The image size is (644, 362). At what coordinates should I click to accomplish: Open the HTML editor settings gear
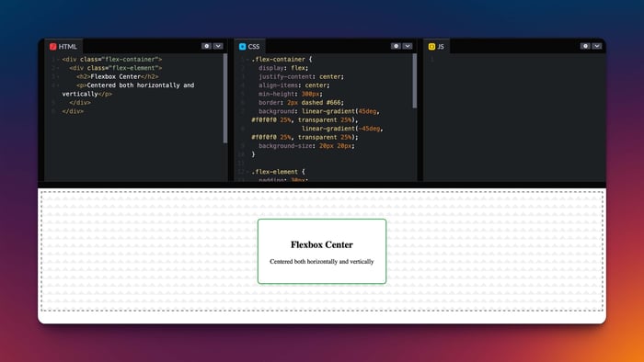207,46
